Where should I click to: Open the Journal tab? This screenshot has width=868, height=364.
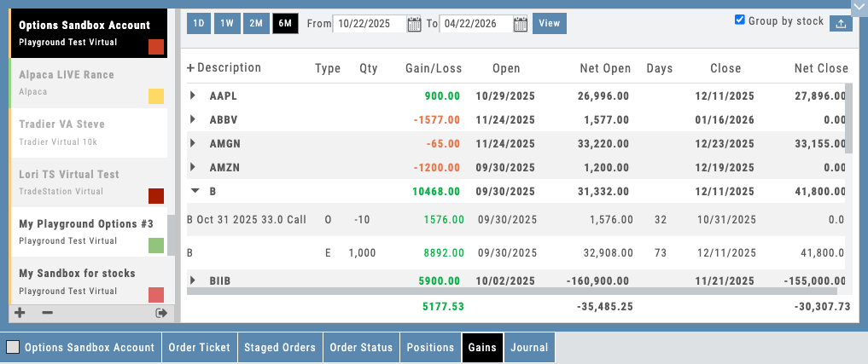click(528, 348)
